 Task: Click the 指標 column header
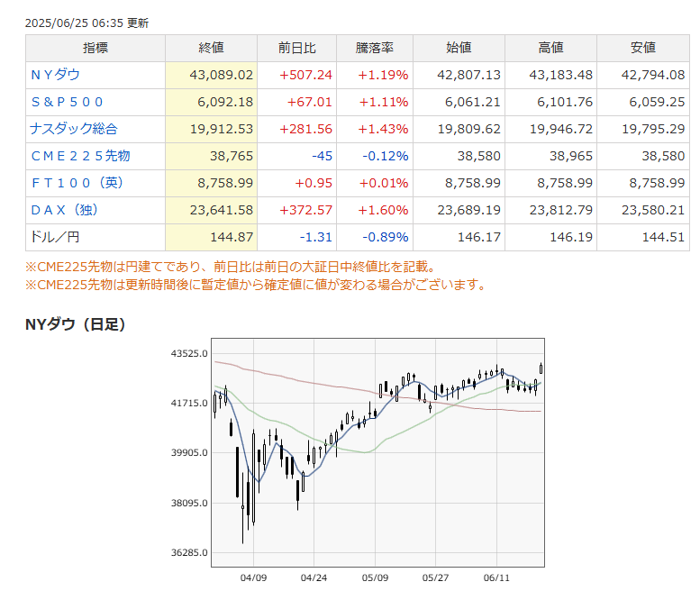tap(95, 48)
